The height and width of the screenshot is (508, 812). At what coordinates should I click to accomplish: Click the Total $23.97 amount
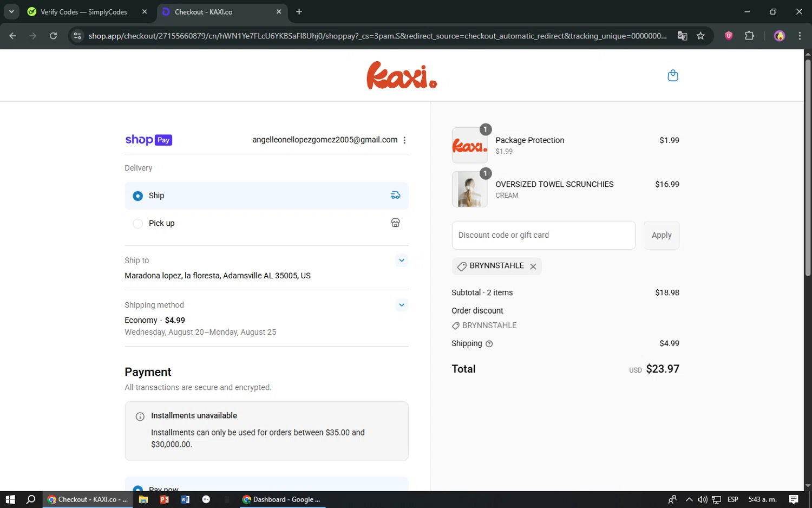tap(663, 369)
